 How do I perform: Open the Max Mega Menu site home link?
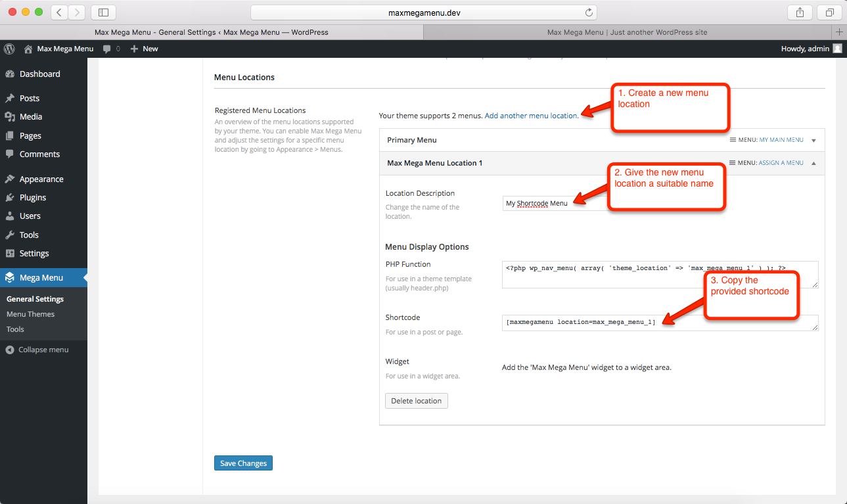58,49
